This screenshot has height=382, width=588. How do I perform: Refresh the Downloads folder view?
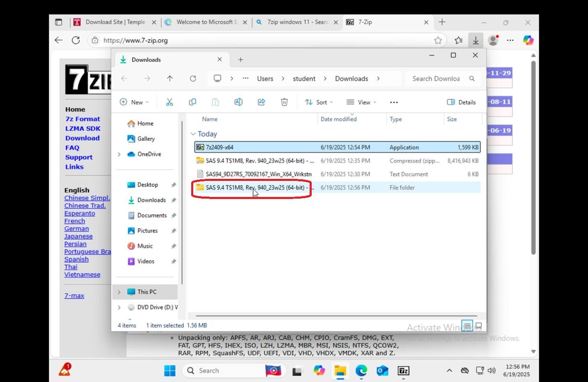193,79
